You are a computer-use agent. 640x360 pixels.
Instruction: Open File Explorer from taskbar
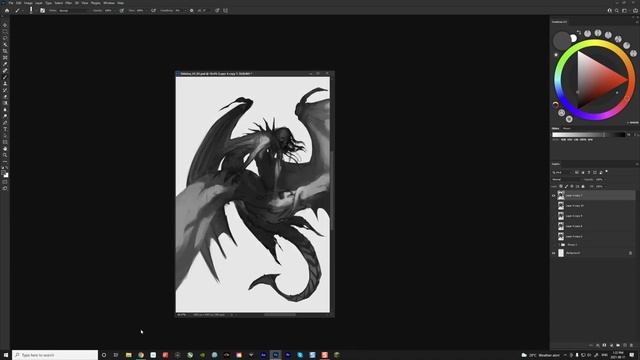129,355
